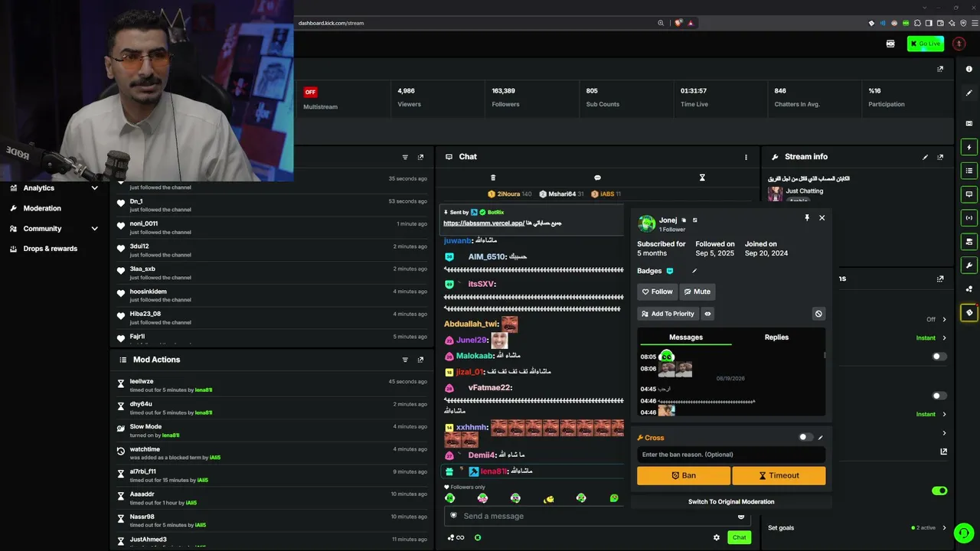
Task: Click the trash icon in chat toolbar
Action: pyautogui.click(x=493, y=178)
